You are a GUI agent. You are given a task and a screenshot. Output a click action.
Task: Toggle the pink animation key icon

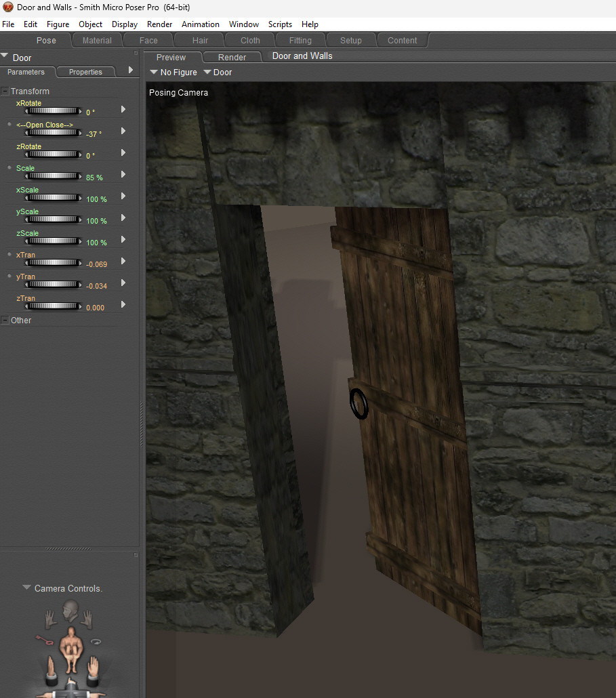tap(44, 640)
